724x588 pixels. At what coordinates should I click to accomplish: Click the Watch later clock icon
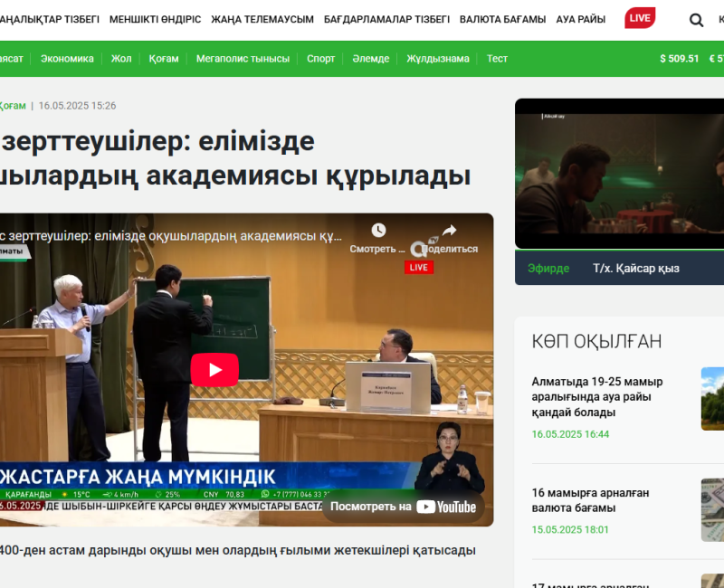point(378,231)
